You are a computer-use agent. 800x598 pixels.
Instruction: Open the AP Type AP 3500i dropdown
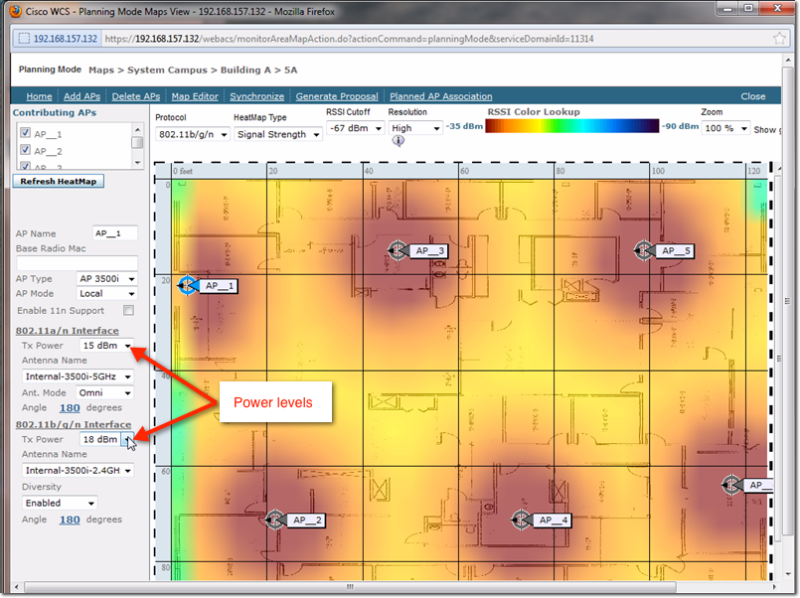[107, 279]
